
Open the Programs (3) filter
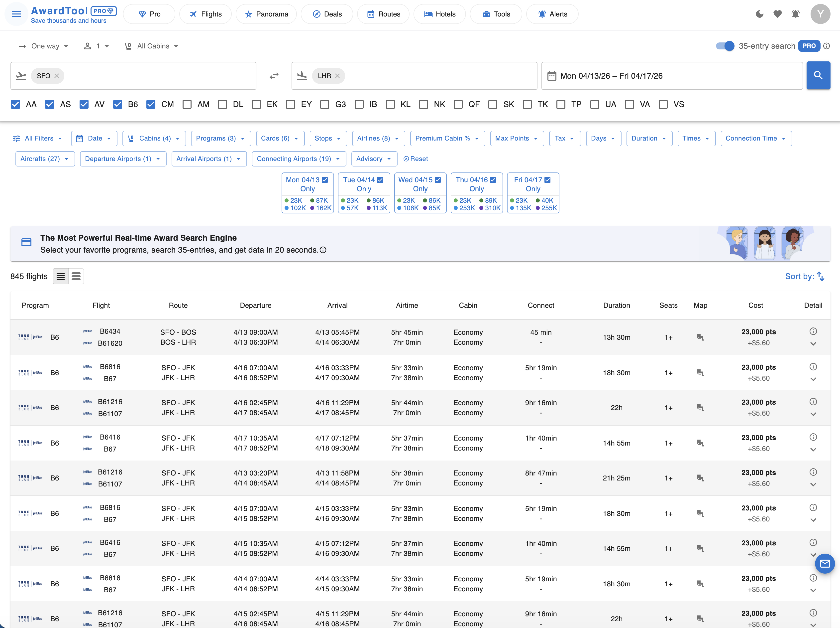click(x=221, y=138)
